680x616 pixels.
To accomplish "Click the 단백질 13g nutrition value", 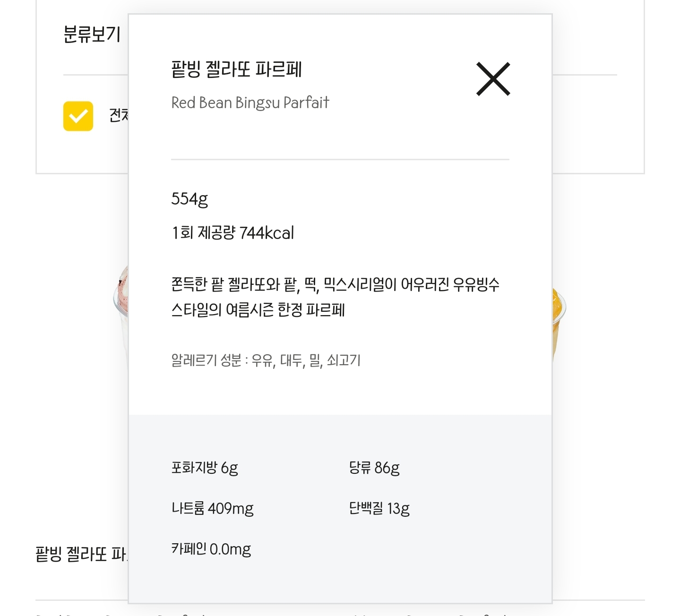I will [x=379, y=508].
